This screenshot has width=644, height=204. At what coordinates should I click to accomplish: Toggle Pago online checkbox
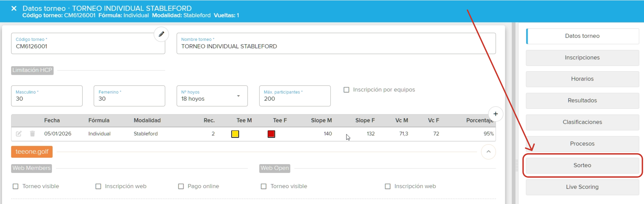(181, 186)
